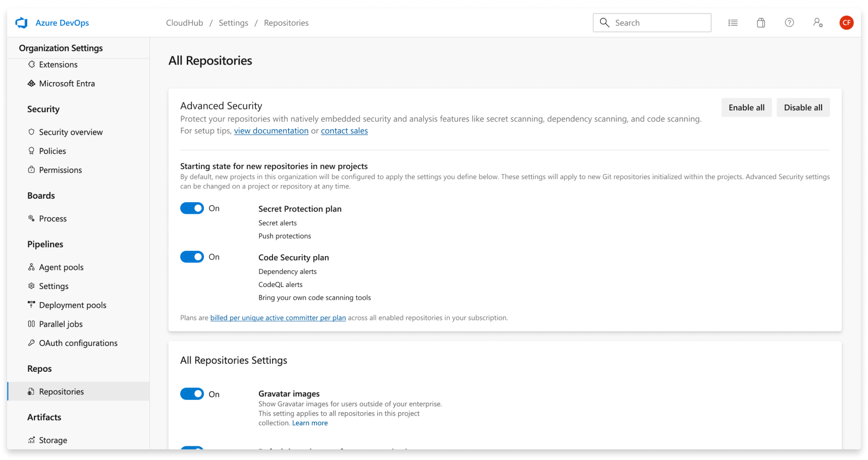The height and width of the screenshot is (460, 868).
Task: Click the Azure DevOps logo icon
Action: click(x=22, y=23)
